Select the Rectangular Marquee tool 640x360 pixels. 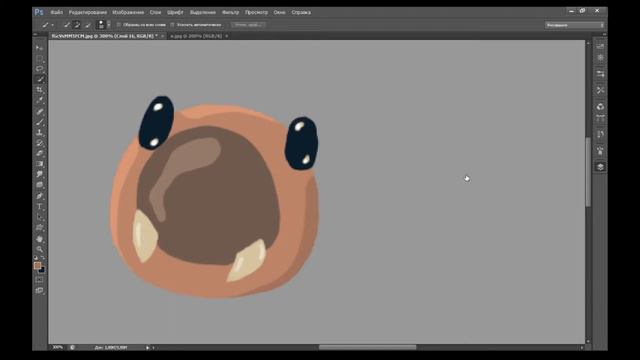tap(40, 58)
